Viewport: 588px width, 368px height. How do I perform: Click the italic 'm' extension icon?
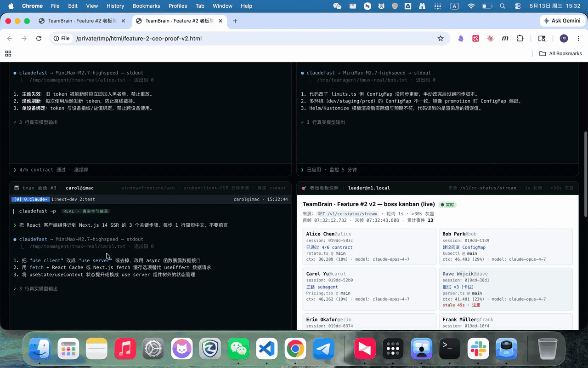click(505, 39)
